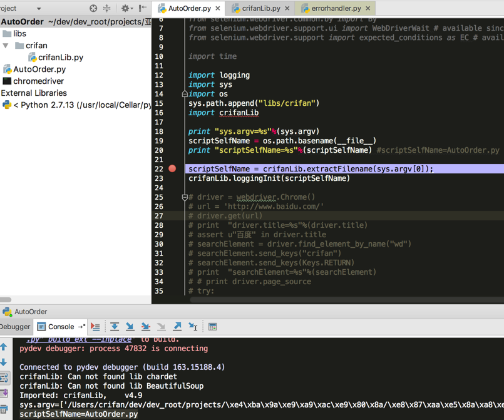Hide the Project tool window
Viewport: 504px width, 420px height.
(142, 8)
